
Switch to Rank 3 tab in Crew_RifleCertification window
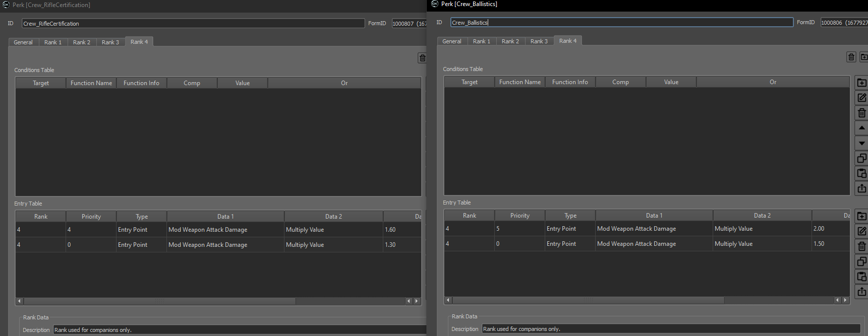pos(110,42)
